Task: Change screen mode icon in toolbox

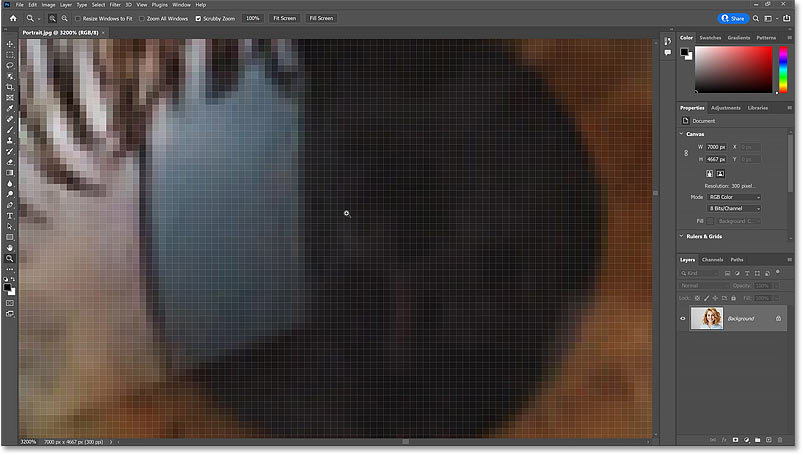Action: pos(10,314)
